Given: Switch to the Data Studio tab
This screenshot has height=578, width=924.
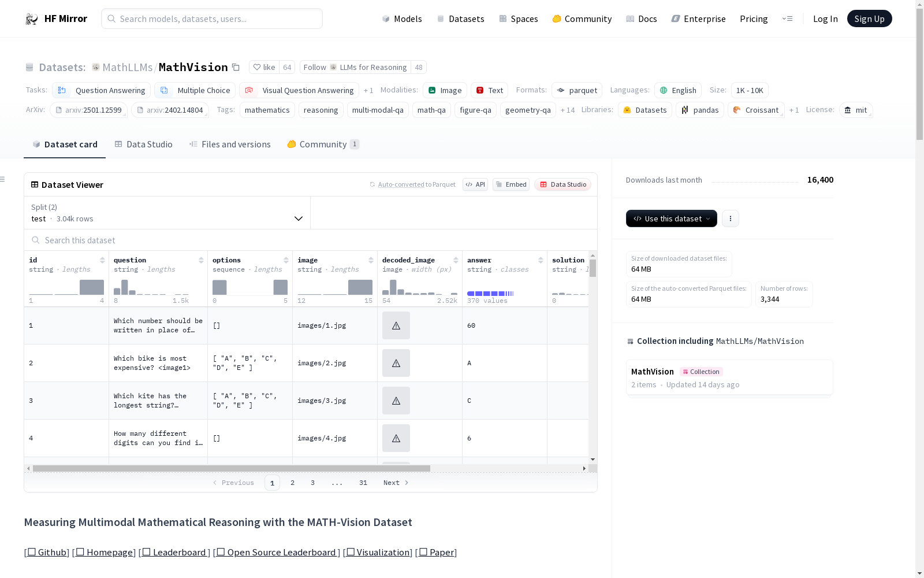Looking at the screenshot, I should click(x=143, y=144).
